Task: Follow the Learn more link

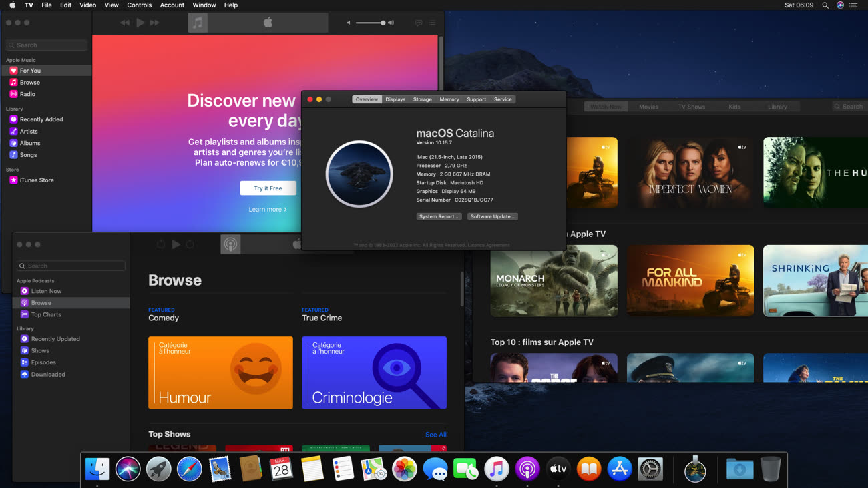Action: 267,210
